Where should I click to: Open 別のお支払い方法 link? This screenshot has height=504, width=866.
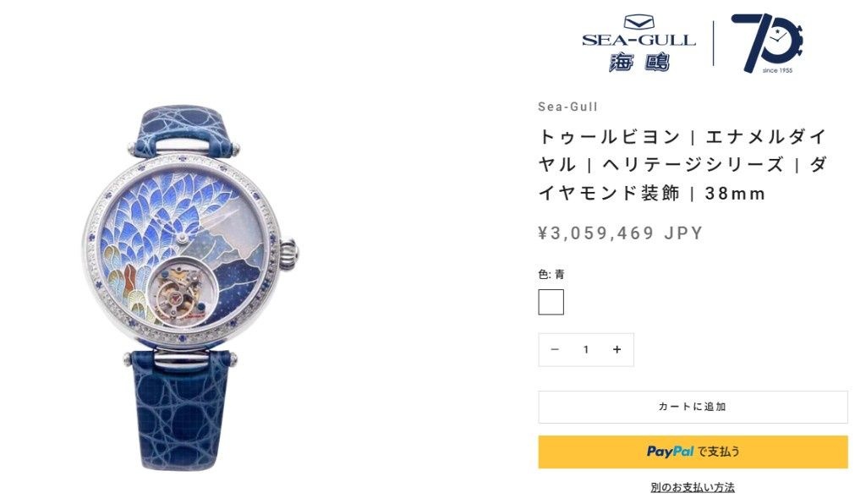pyautogui.click(x=693, y=487)
